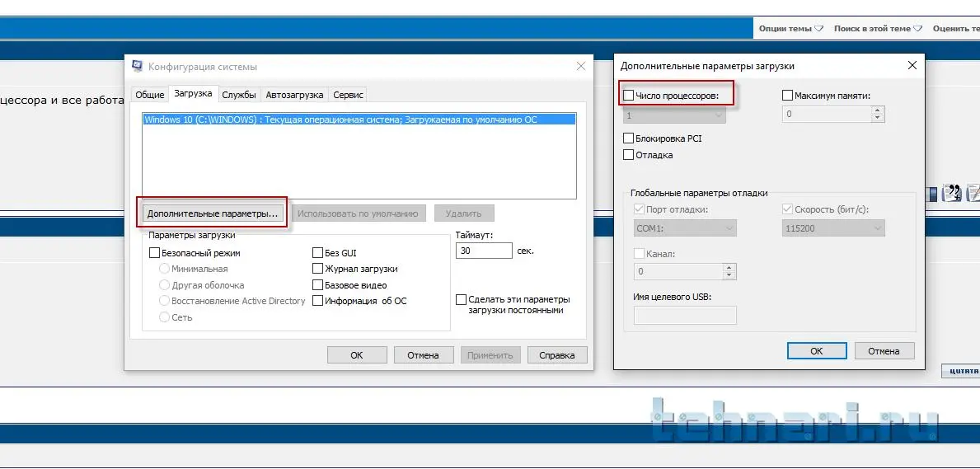Click the Применить button

pos(490,355)
